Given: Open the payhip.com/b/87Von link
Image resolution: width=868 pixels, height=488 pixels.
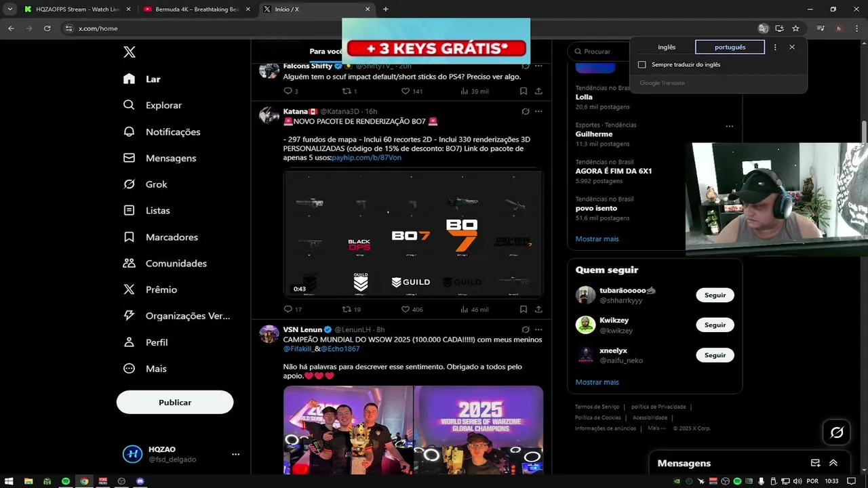Looking at the screenshot, I should [x=366, y=157].
